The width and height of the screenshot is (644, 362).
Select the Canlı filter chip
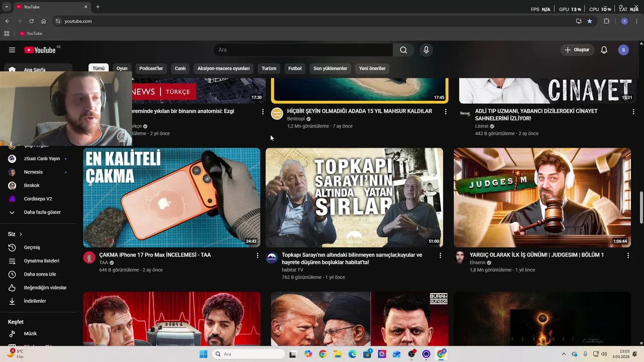pos(180,68)
